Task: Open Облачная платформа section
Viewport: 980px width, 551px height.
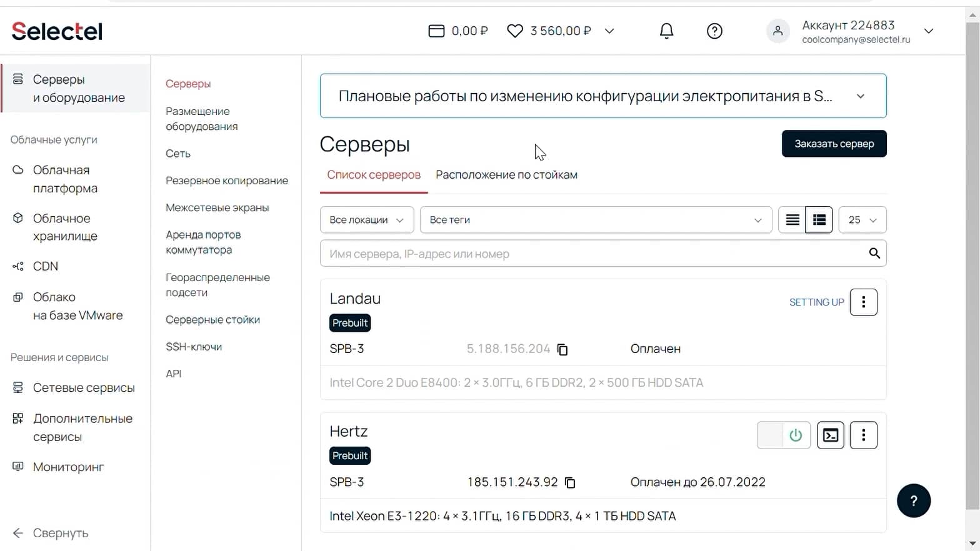Action: [x=65, y=179]
